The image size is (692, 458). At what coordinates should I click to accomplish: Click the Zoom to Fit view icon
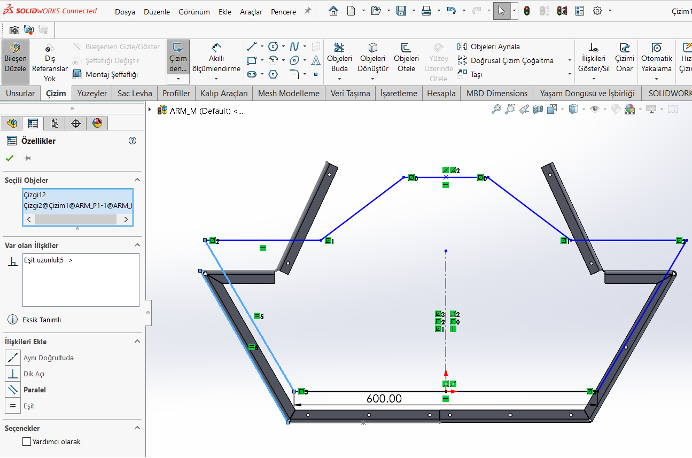click(x=496, y=109)
